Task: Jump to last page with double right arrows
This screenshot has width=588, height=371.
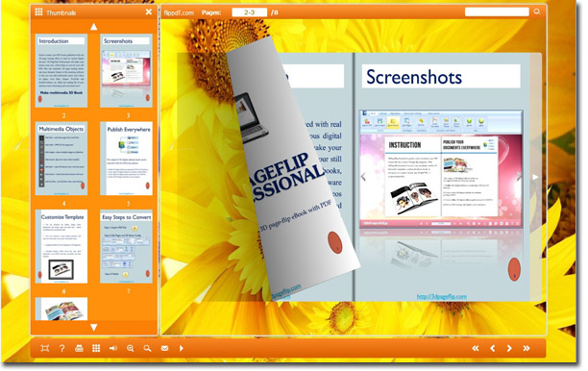Action: click(x=527, y=349)
